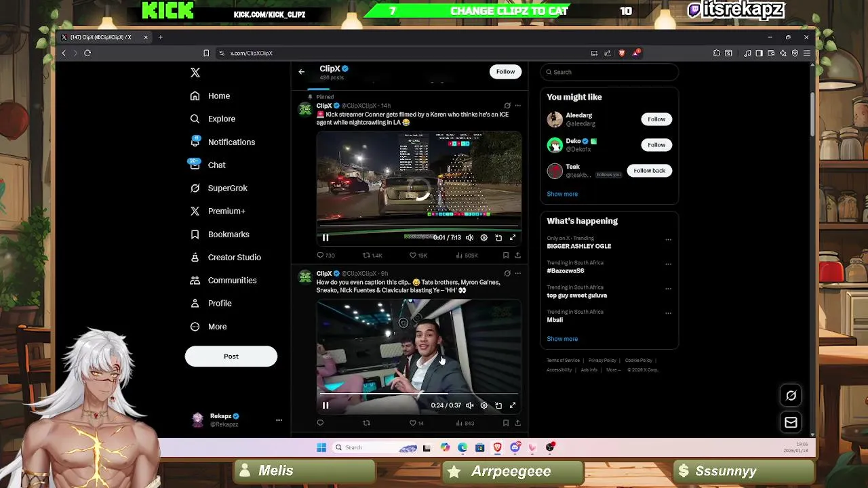Image resolution: width=868 pixels, height=488 pixels.
Task: Like the Tate brothers post (14)
Action: click(416, 423)
